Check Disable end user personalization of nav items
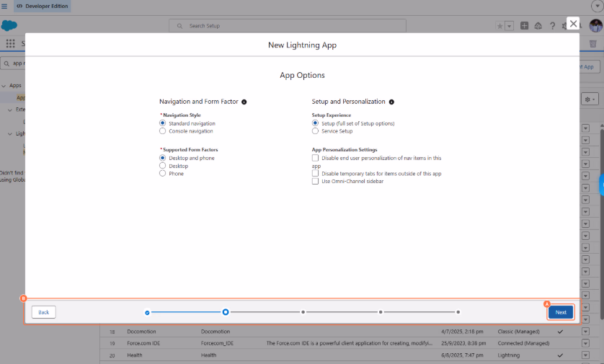 (x=315, y=158)
